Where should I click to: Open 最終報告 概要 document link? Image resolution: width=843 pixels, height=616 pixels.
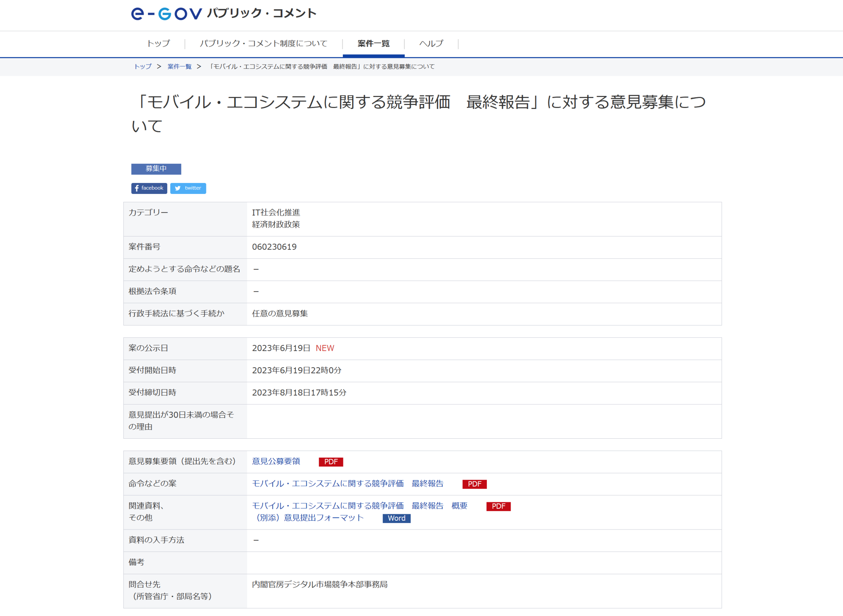(x=359, y=506)
